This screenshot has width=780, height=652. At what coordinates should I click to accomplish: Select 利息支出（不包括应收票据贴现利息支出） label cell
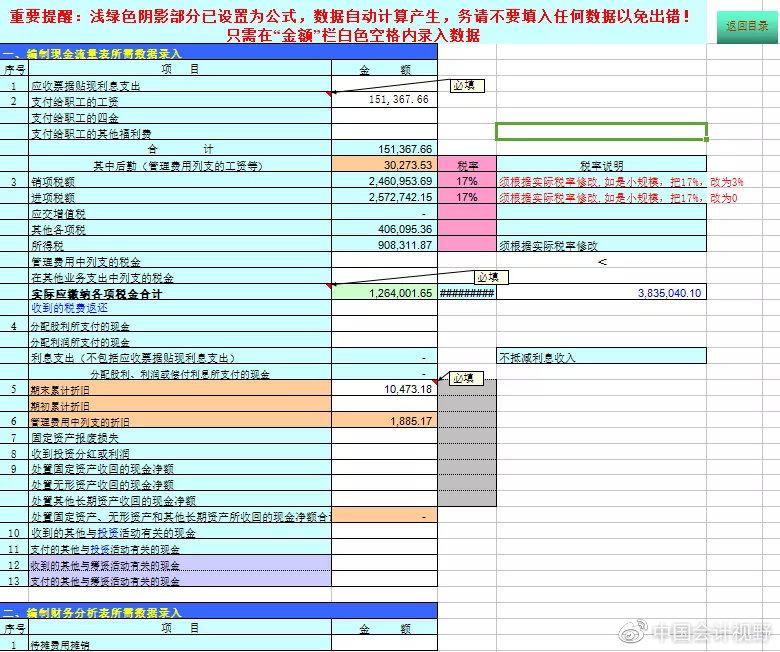180,356
